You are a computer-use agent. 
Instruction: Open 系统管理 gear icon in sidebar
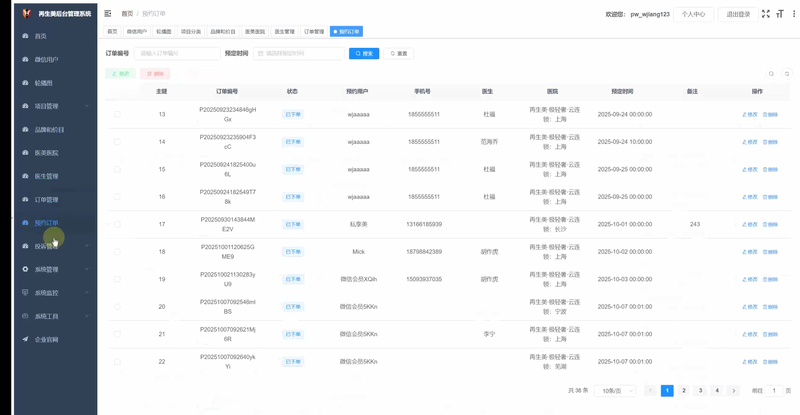click(x=25, y=269)
